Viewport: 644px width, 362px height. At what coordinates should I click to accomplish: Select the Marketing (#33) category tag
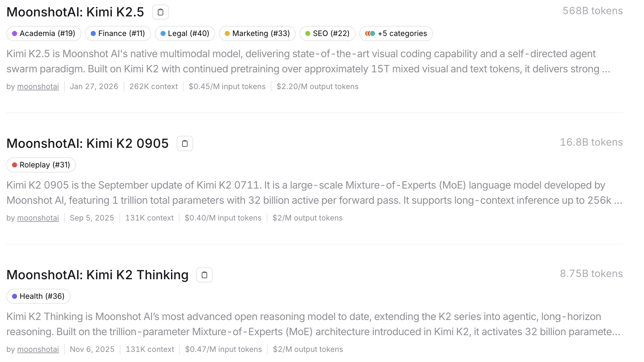click(257, 33)
